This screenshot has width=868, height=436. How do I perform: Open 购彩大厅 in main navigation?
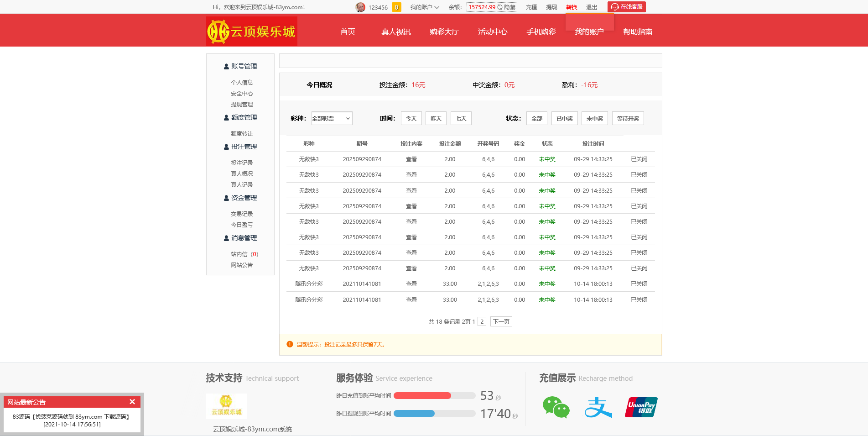pos(444,32)
